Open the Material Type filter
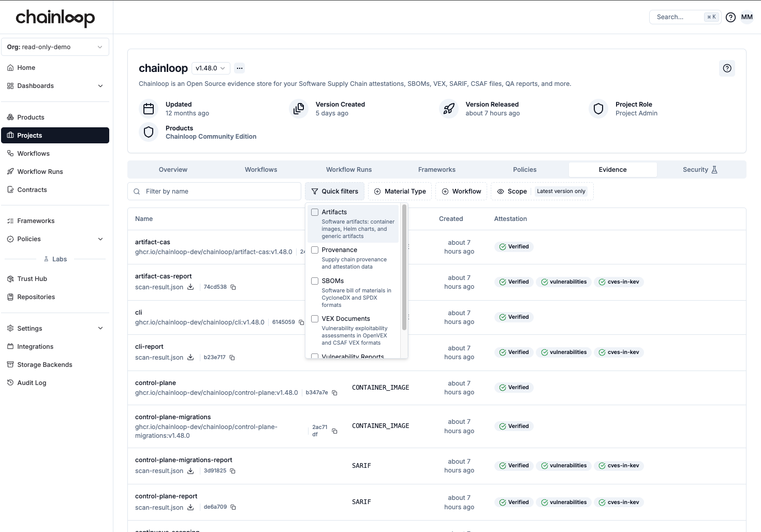 point(400,191)
